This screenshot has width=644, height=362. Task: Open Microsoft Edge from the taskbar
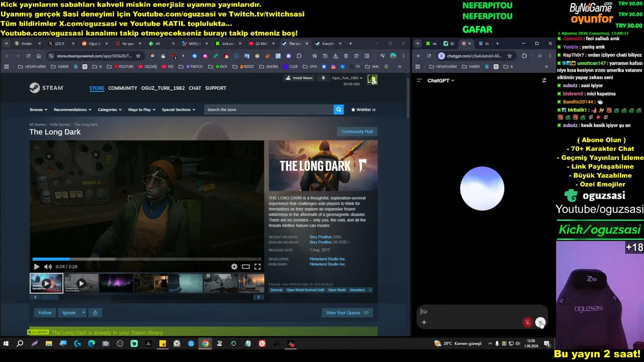(92, 344)
